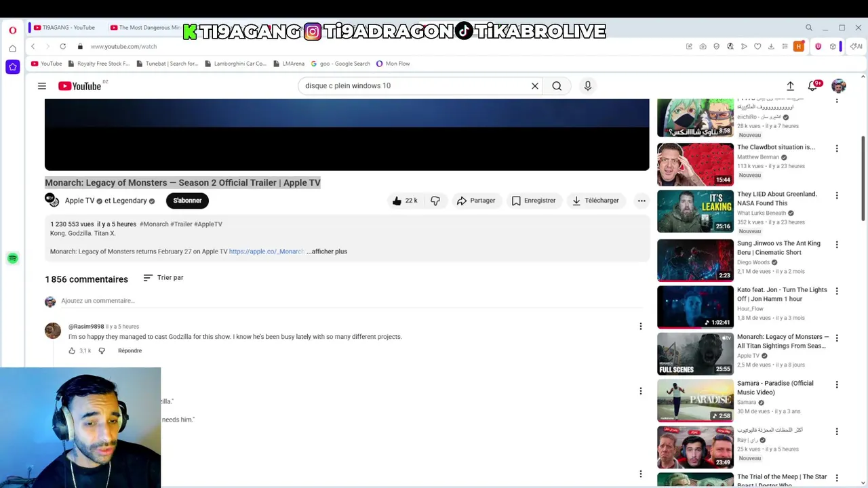Open options for Samara - Paradise video

[x=837, y=385]
